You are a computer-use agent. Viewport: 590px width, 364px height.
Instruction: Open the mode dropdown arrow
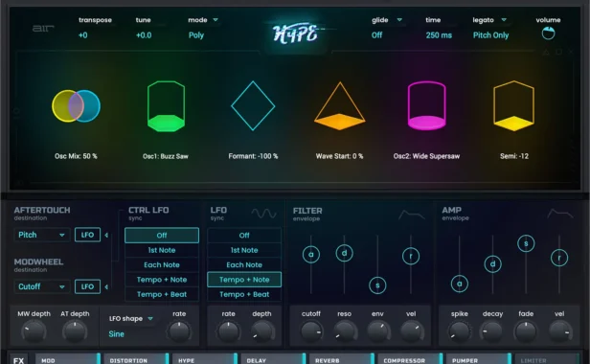[x=216, y=20]
